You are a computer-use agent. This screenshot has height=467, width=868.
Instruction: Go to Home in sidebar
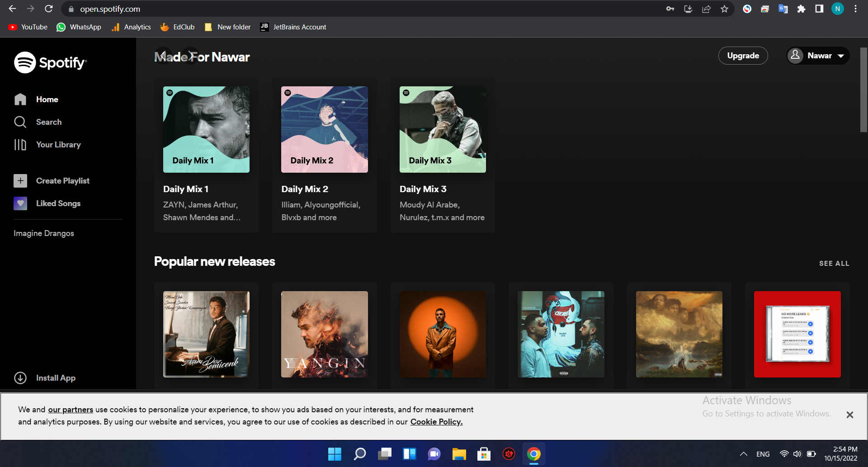[x=47, y=99]
